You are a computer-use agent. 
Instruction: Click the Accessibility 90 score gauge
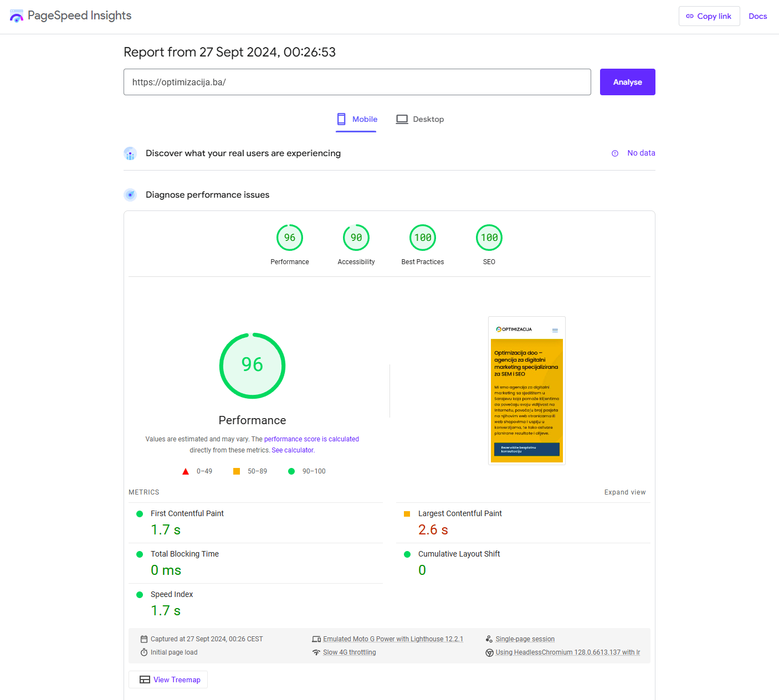coord(356,238)
